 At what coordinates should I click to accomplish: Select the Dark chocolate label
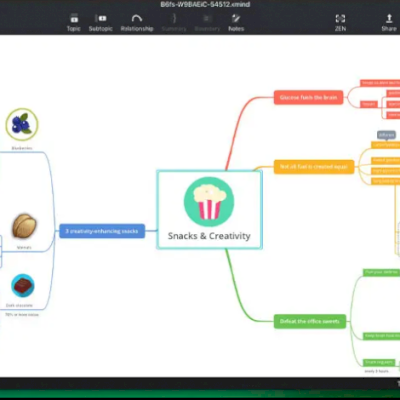(19, 305)
